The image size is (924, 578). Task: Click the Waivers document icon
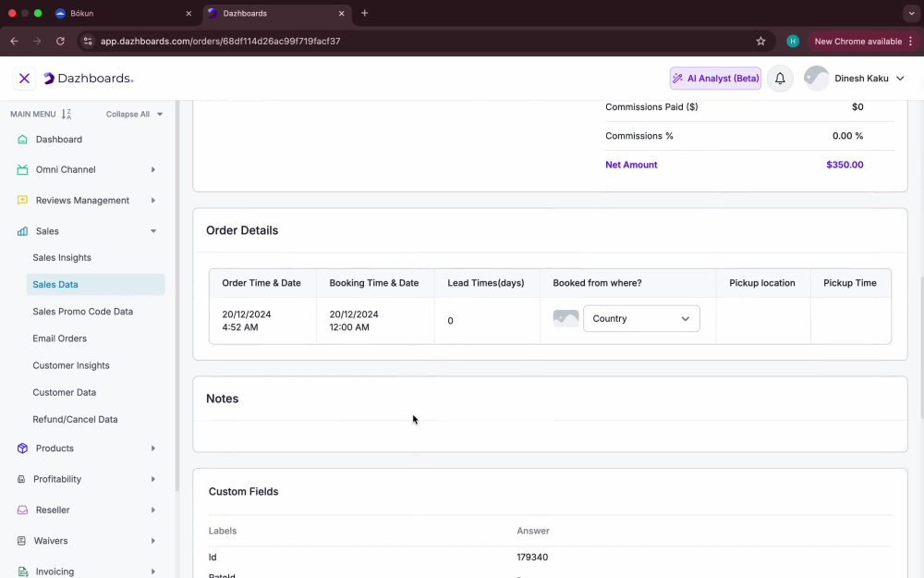coord(22,541)
